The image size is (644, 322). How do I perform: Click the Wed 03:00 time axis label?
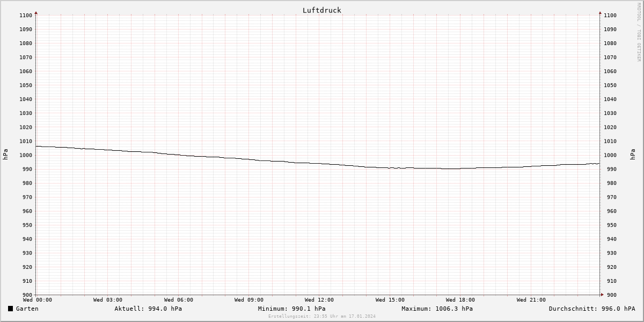pos(108,300)
